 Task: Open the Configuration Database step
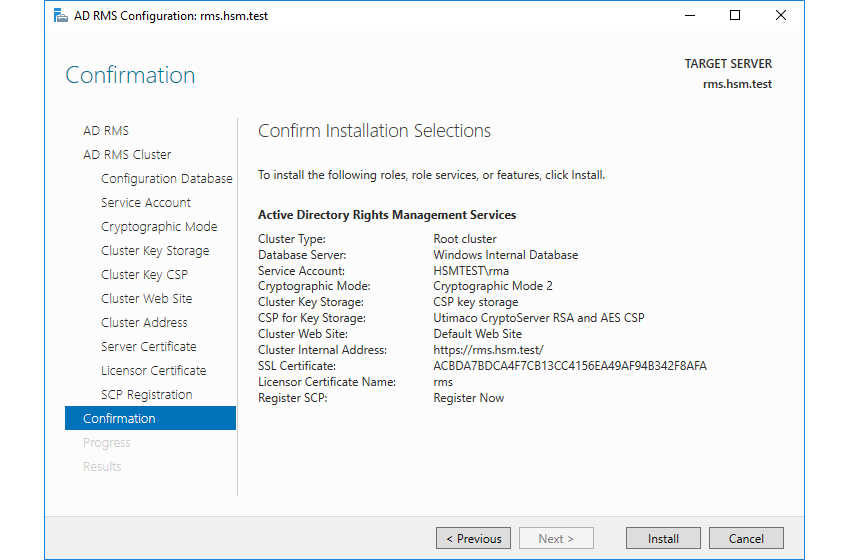pyautogui.click(x=166, y=178)
